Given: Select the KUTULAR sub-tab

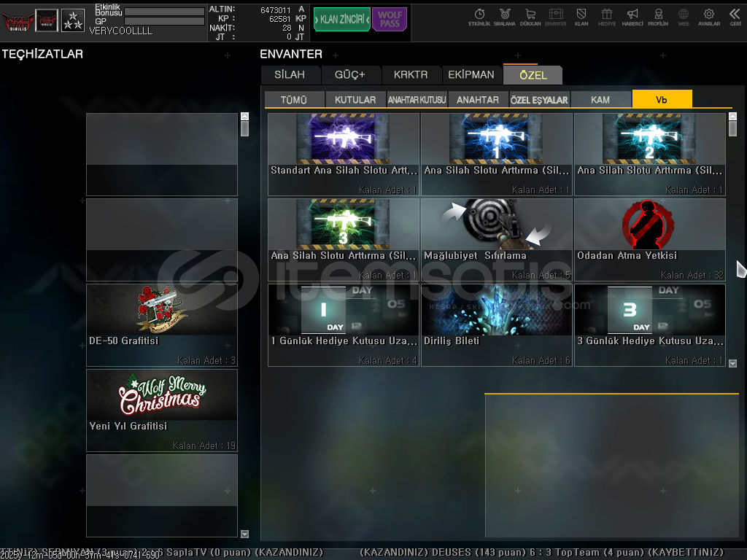Looking at the screenshot, I should click(355, 100).
